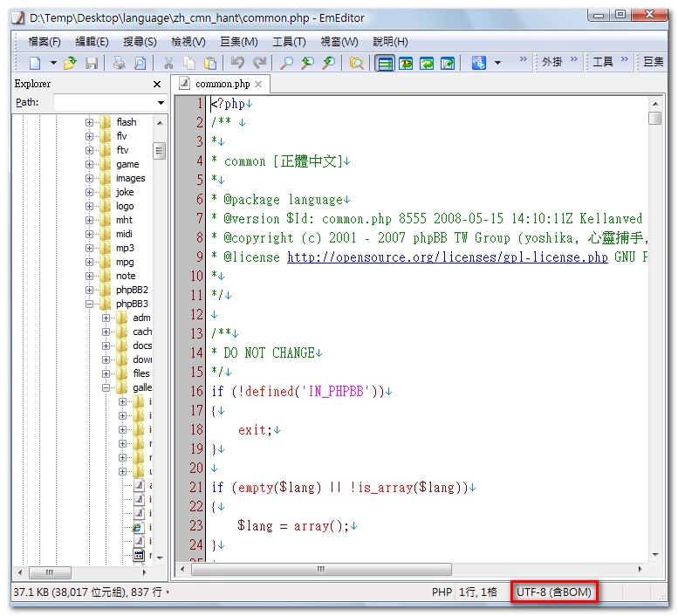
Task: Copy with the two-pages toolbar icon
Action: (x=189, y=63)
